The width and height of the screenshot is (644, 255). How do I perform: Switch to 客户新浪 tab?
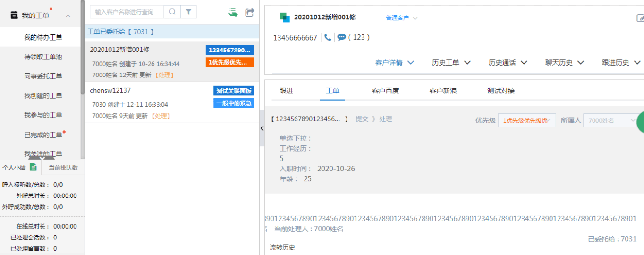tap(443, 91)
